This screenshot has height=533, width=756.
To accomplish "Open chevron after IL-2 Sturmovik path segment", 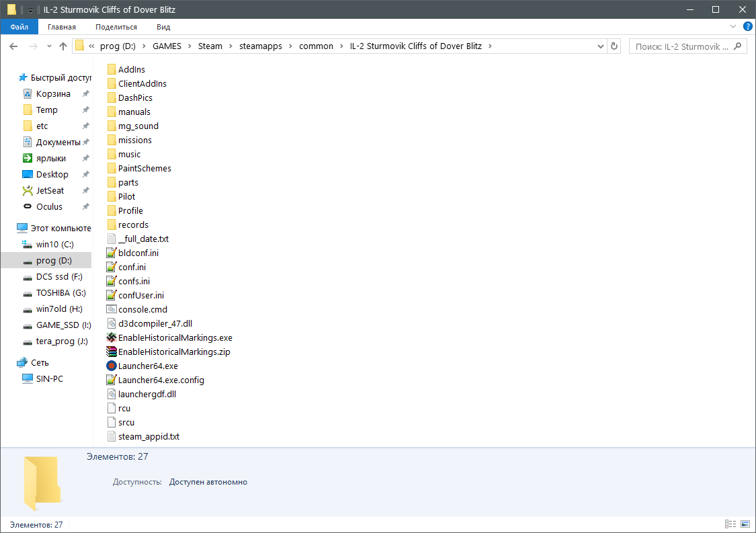I will click(x=491, y=46).
